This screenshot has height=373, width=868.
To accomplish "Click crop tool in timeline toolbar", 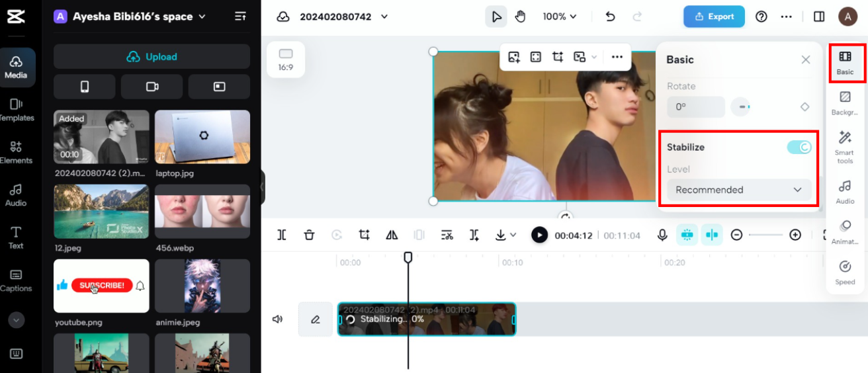I will point(364,235).
